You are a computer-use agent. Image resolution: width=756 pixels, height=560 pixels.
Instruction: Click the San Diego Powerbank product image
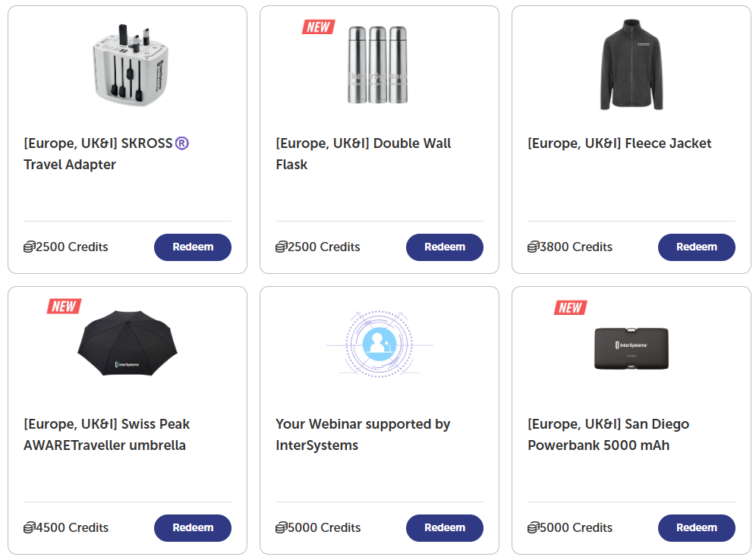631,348
